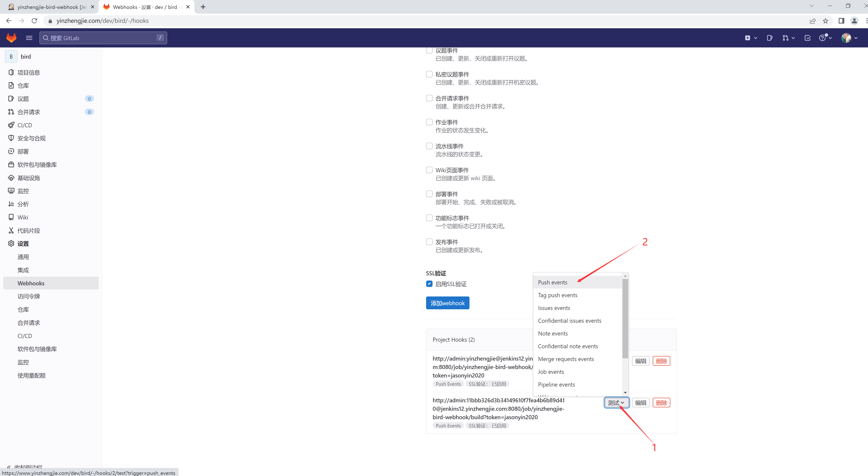Enable the 合并请求事件 checkbox
This screenshot has height=476, width=868.
(x=429, y=98)
